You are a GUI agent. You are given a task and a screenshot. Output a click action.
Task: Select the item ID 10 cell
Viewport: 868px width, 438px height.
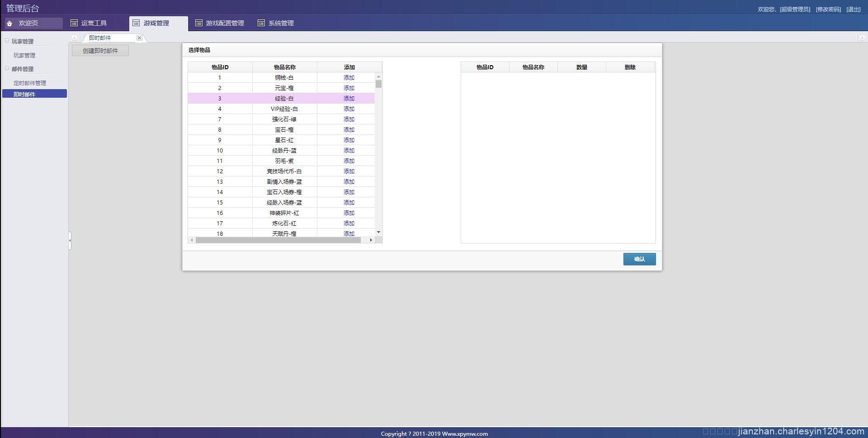[220, 151]
